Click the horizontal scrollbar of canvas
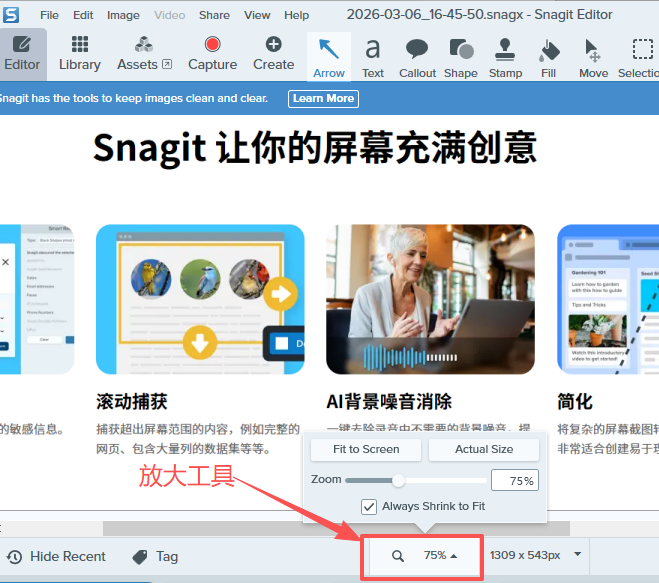This screenshot has height=583, width=659. coord(336,528)
